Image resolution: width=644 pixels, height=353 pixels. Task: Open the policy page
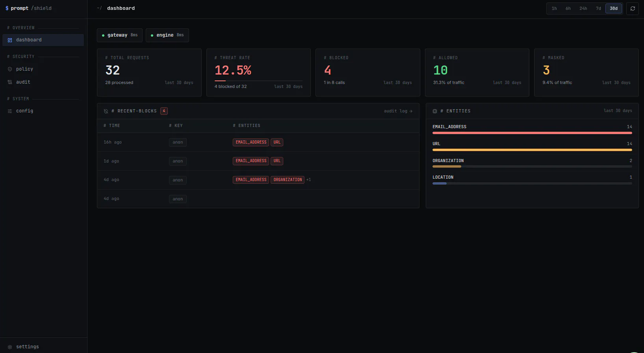[43, 69]
